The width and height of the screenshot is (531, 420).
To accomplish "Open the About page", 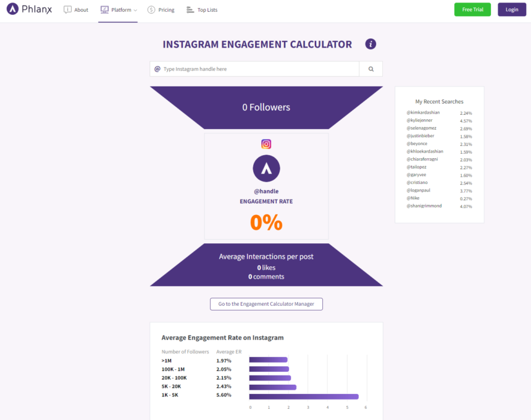I will 82,10.
